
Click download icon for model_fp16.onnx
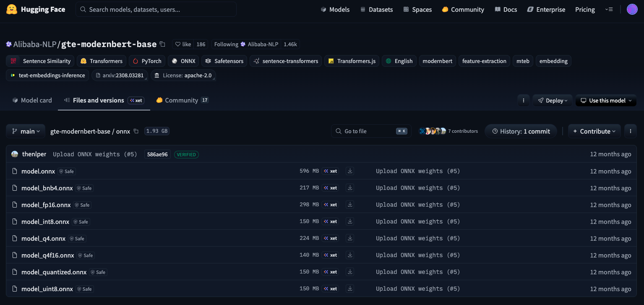350,205
